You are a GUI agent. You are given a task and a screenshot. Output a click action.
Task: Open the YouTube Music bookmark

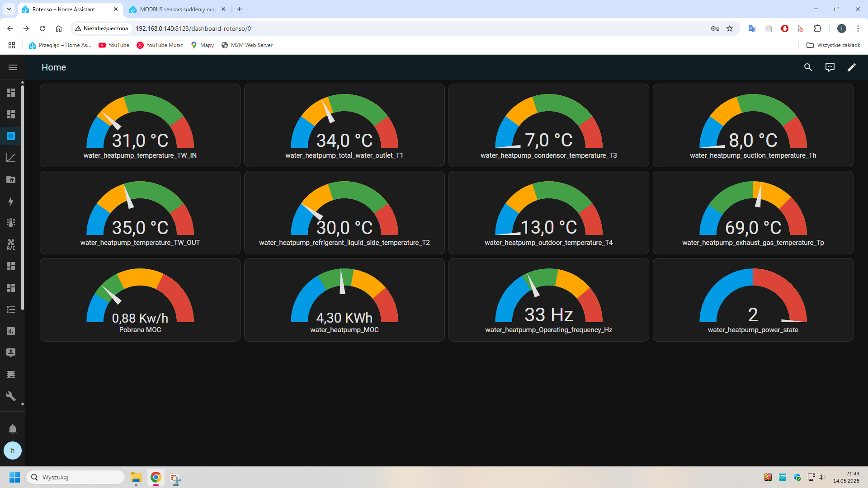[160, 45]
